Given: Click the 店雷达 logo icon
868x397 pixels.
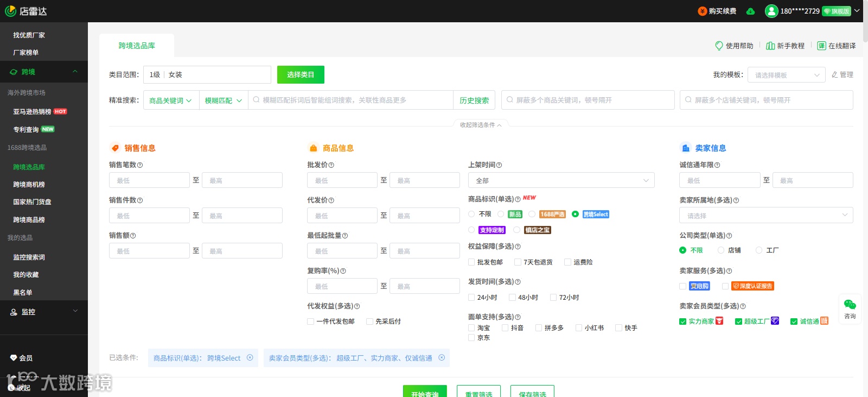Looking at the screenshot, I should click(10, 11).
